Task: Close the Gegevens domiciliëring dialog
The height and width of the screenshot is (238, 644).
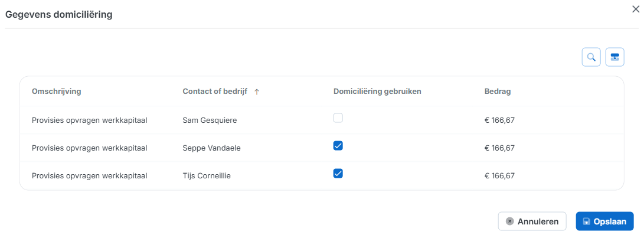Action: click(x=635, y=9)
